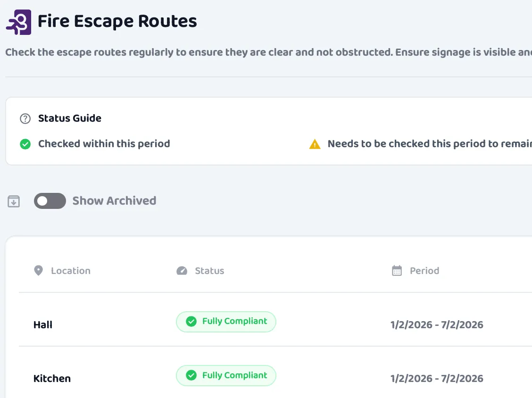Click the check icon inside Hall's compliance badge
Viewport: 532px width, 398px height.
(191, 321)
